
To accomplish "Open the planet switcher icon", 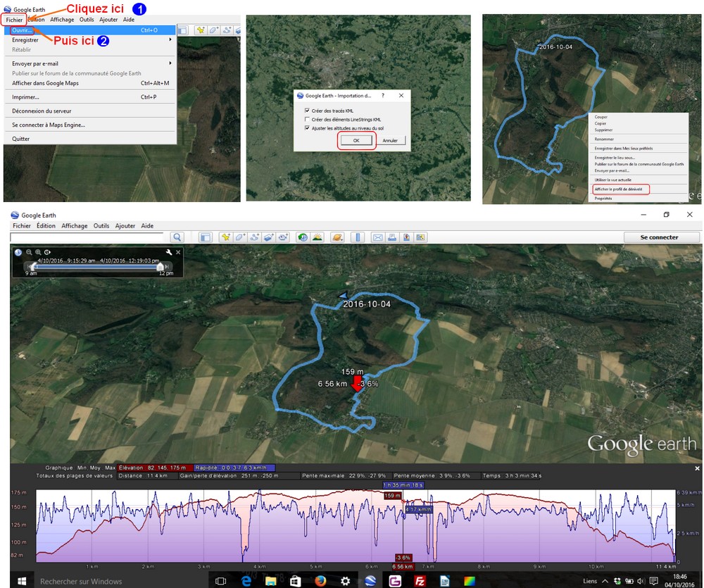I will pyautogui.click(x=337, y=237).
